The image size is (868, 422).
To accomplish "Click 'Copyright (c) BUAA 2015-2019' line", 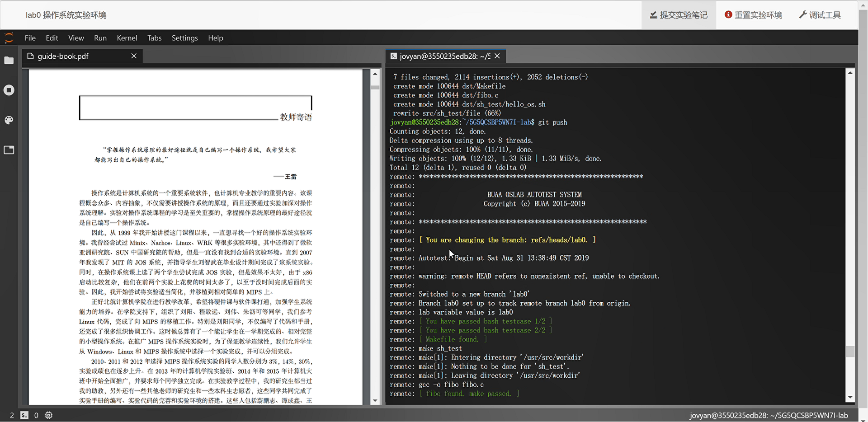I will [534, 204].
